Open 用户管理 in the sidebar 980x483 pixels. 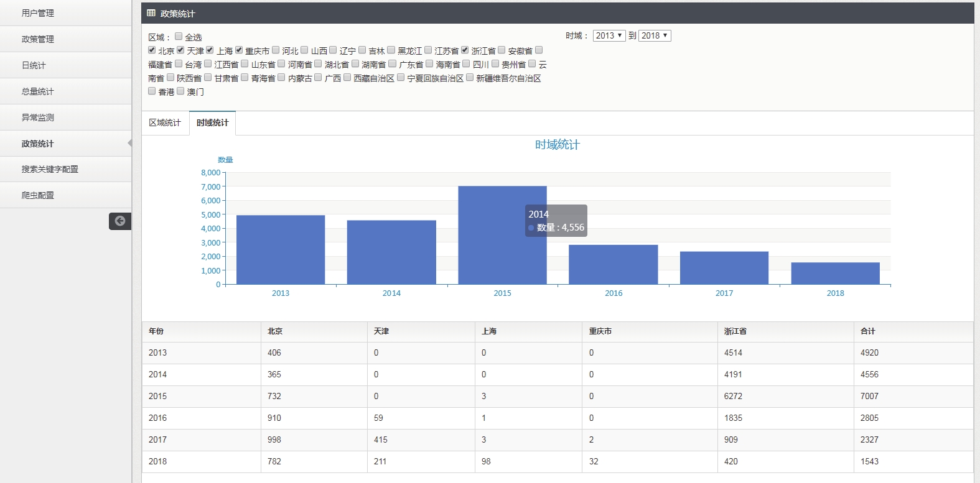click(x=66, y=13)
